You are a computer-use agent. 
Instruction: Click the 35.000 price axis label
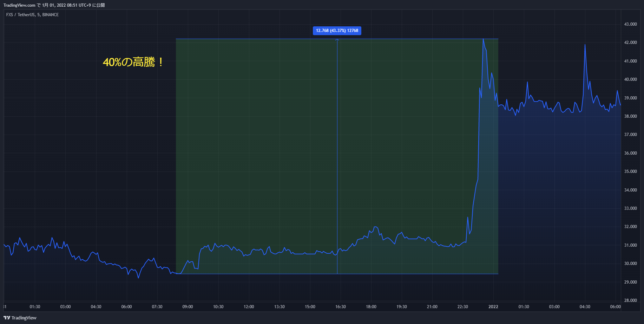pos(630,171)
